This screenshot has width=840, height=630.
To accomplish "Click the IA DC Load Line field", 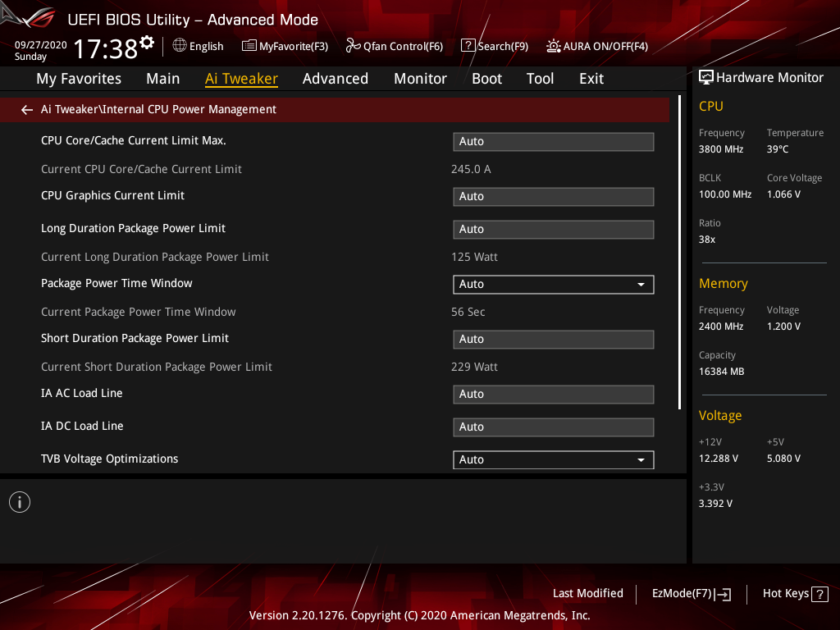I will (554, 427).
